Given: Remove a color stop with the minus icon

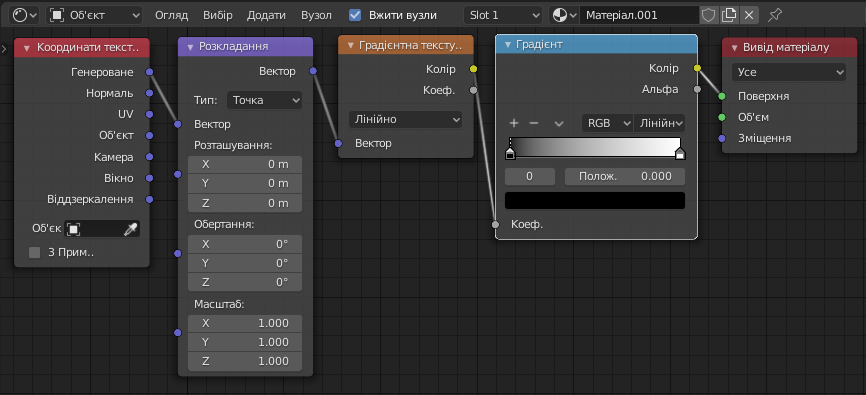Looking at the screenshot, I should (534, 123).
